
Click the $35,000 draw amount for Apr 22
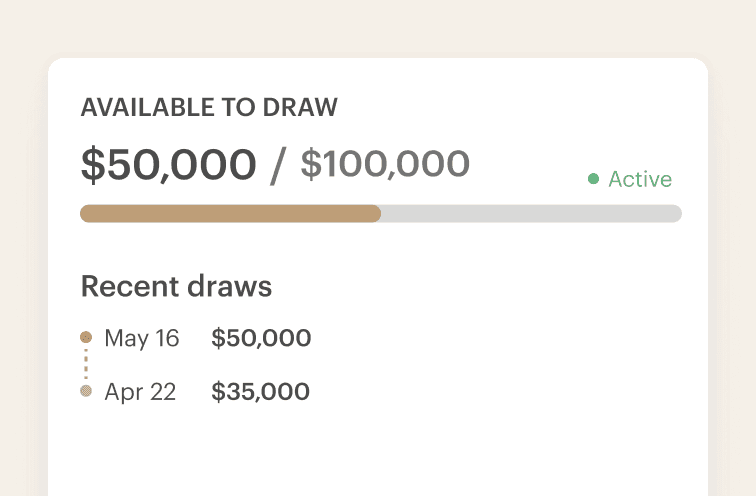coord(260,391)
